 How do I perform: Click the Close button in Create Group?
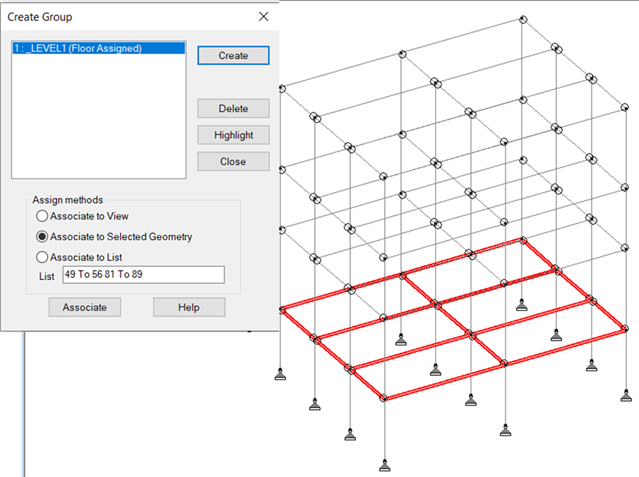coord(233,161)
